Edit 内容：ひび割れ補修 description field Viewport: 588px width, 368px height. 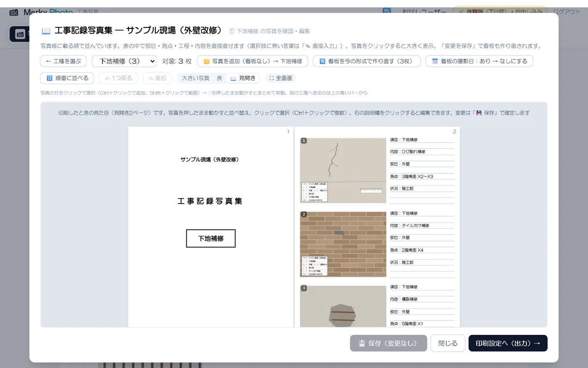pos(422,152)
